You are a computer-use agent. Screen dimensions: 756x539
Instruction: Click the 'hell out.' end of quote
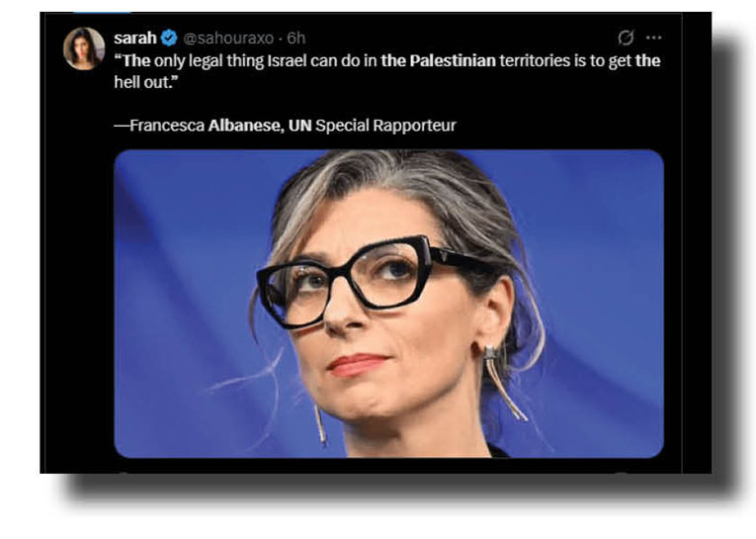(146, 82)
